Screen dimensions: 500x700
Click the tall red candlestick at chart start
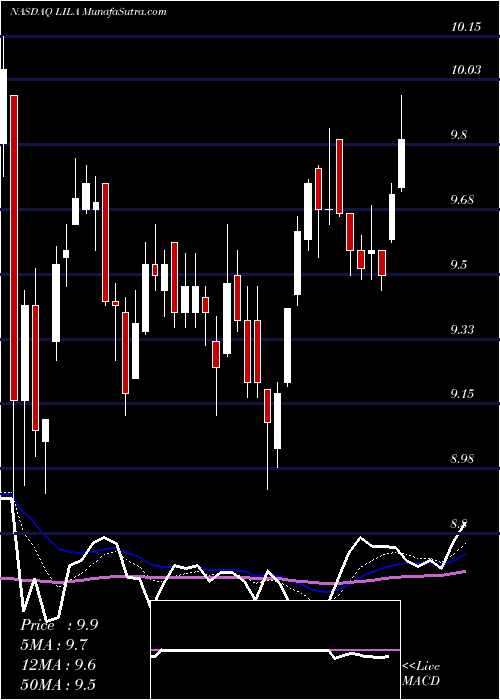(14, 248)
